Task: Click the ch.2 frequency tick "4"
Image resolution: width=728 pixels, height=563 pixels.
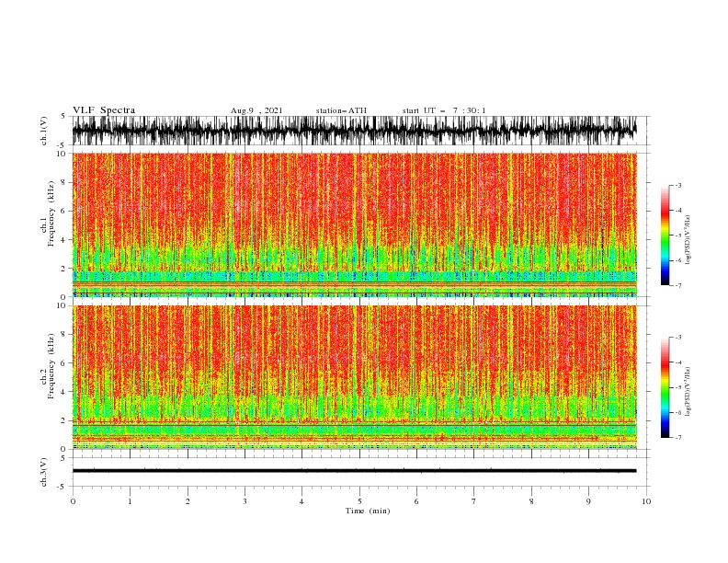Action: click(64, 392)
